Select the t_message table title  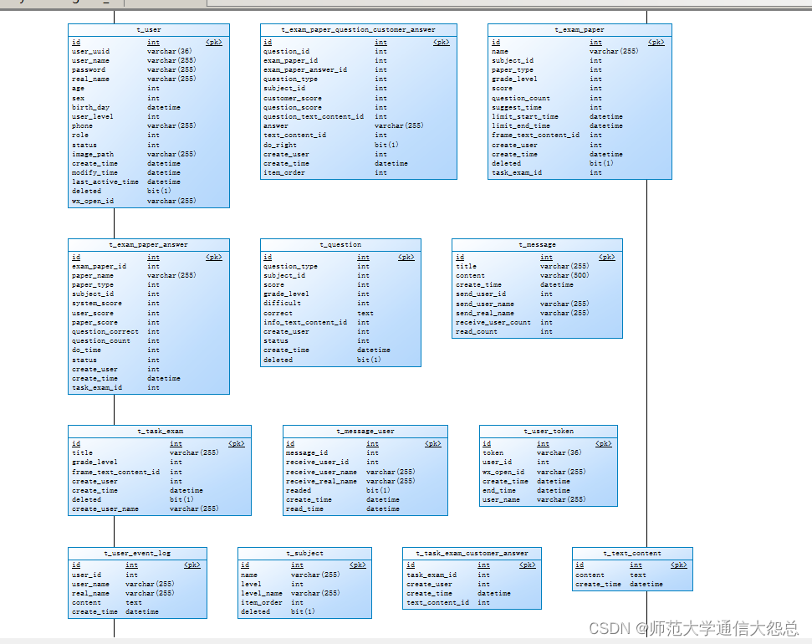pyautogui.click(x=537, y=244)
